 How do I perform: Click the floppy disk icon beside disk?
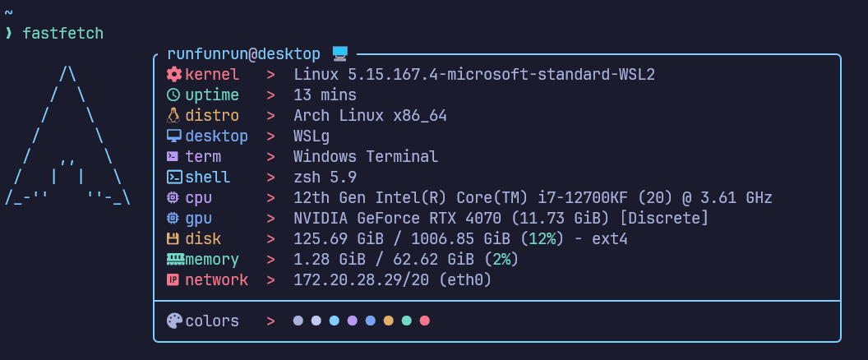pos(173,238)
